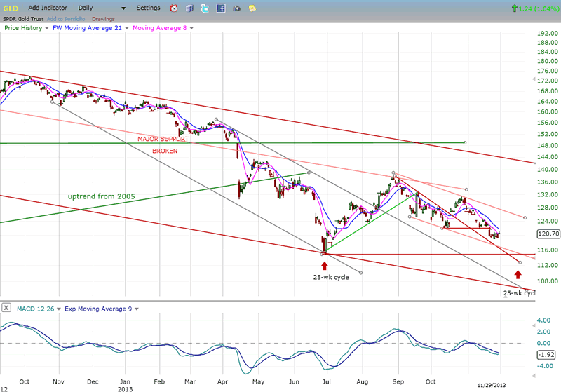Expand FW Moving Average 21 dropdown
The image size is (561, 392).
(128, 28)
